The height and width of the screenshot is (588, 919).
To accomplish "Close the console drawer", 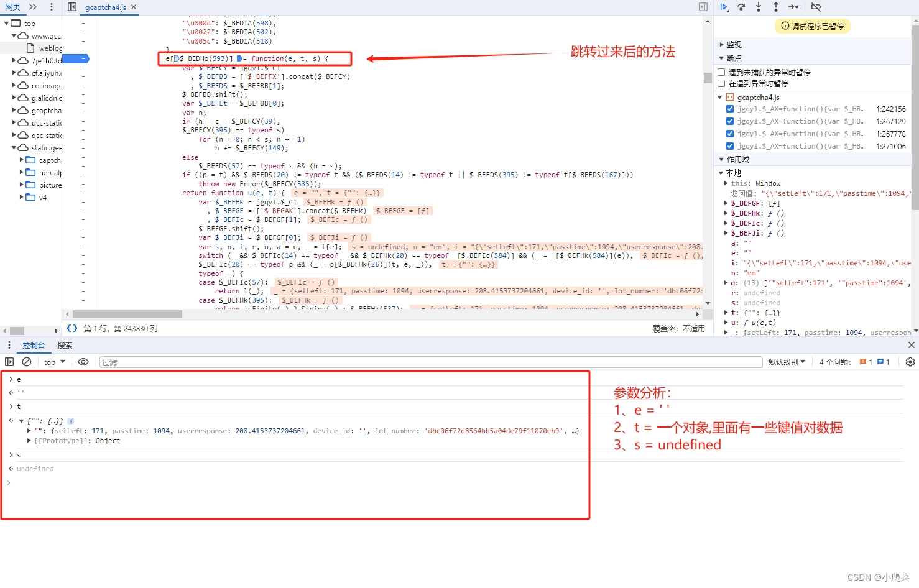I will pos(911,345).
